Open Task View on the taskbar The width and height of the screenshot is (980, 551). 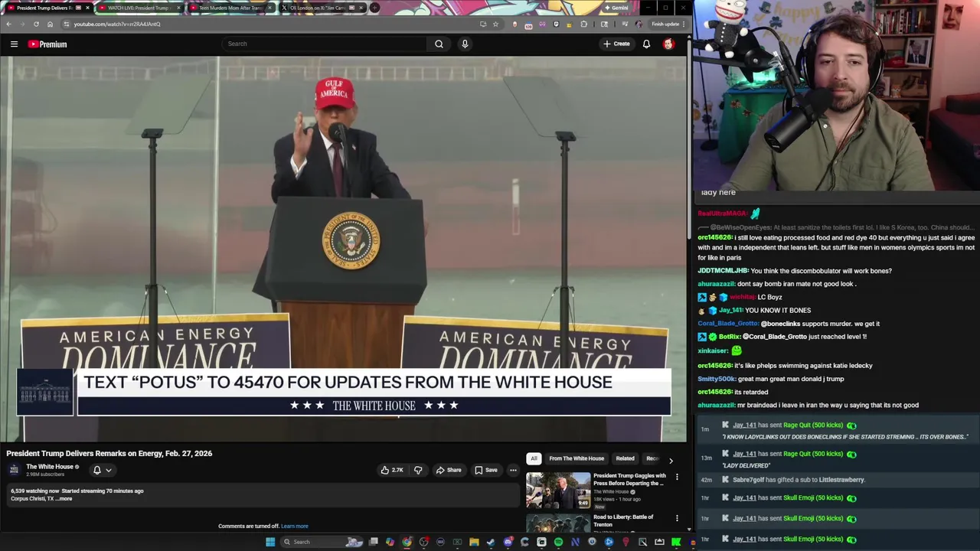[x=373, y=542]
